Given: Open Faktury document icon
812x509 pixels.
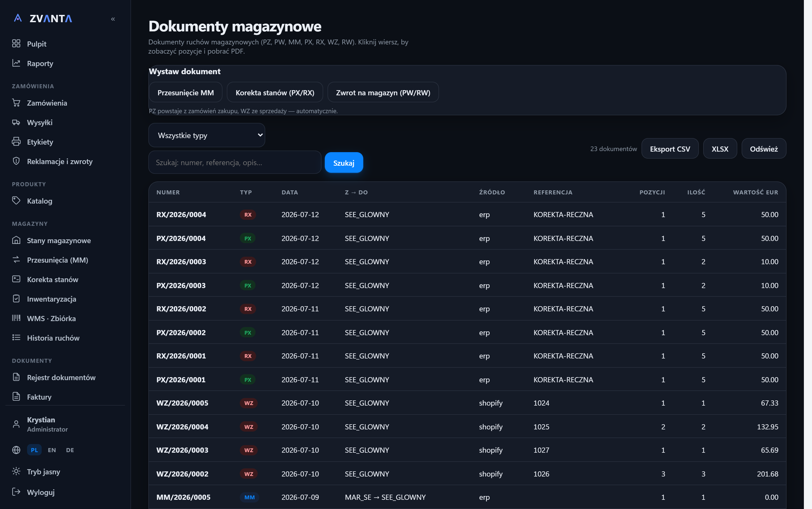Looking at the screenshot, I should click(x=16, y=397).
